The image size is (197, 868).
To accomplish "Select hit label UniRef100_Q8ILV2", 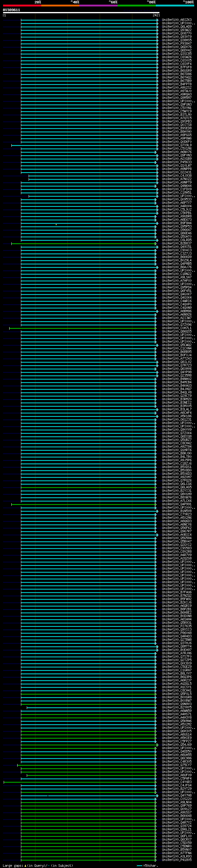I will point(177,362).
